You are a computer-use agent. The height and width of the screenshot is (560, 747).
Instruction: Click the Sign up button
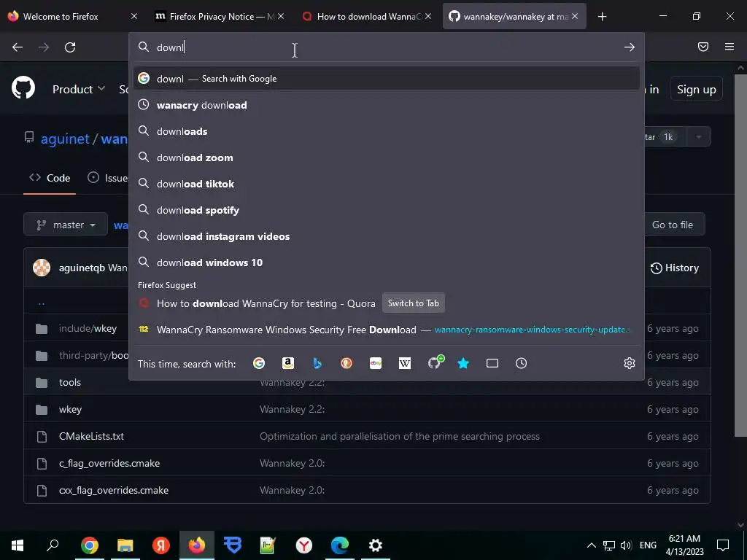tap(696, 89)
